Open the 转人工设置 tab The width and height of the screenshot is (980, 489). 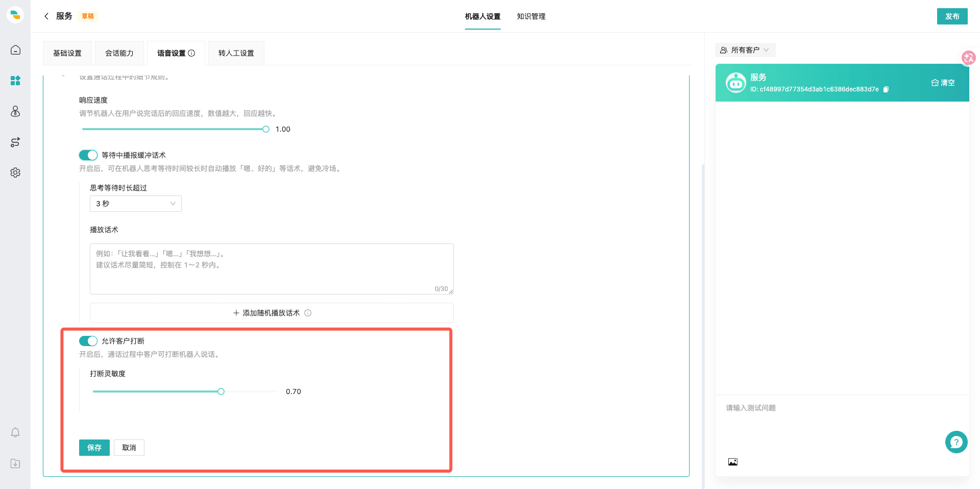pyautogui.click(x=236, y=53)
